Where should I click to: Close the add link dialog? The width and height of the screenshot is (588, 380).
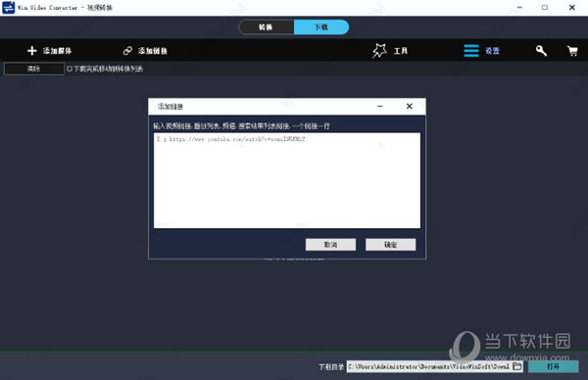pyautogui.click(x=410, y=107)
